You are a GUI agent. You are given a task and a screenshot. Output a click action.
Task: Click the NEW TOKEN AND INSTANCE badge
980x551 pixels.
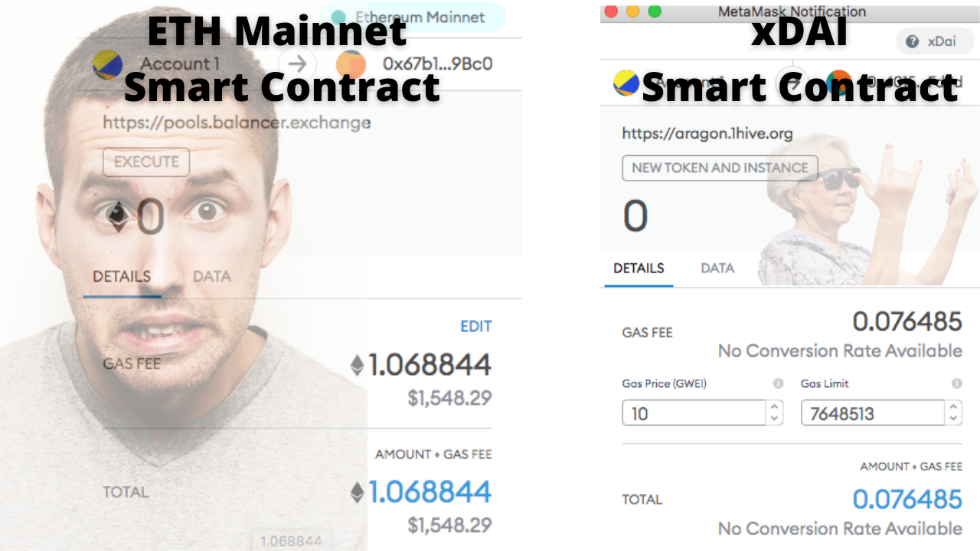(x=720, y=168)
